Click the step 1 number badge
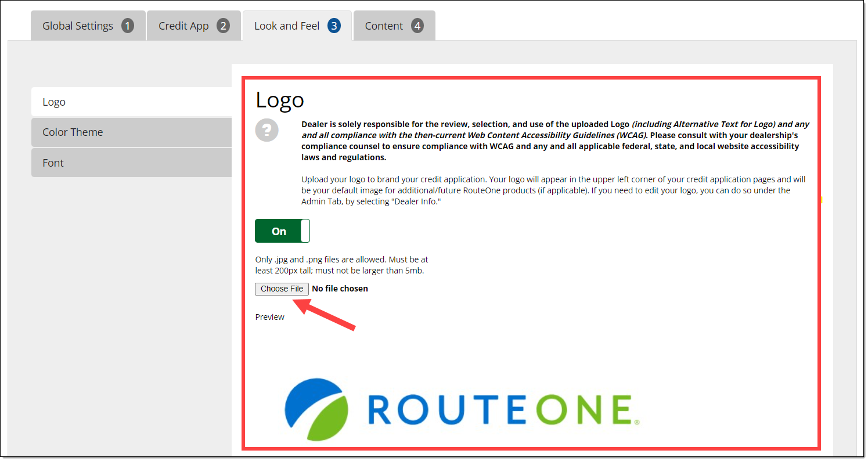The image size is (868, 461). pyautogui.click(x=127, y=26)
